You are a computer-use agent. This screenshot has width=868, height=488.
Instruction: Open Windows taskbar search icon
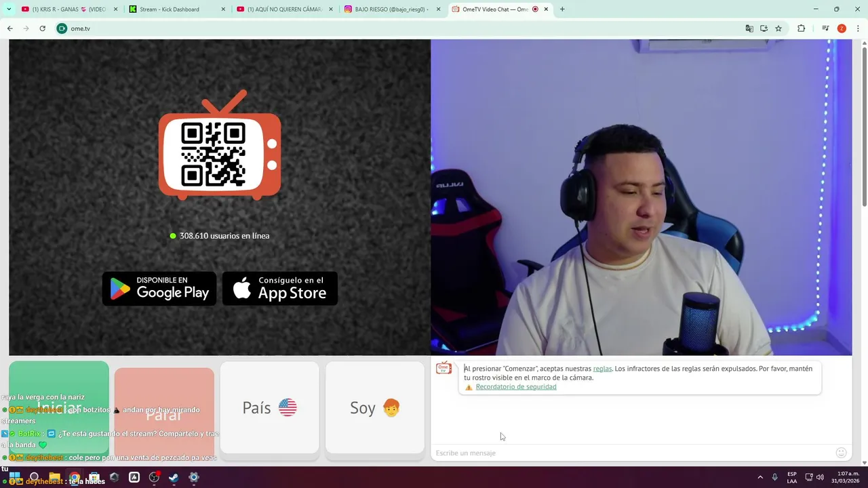tap(35, 477)
